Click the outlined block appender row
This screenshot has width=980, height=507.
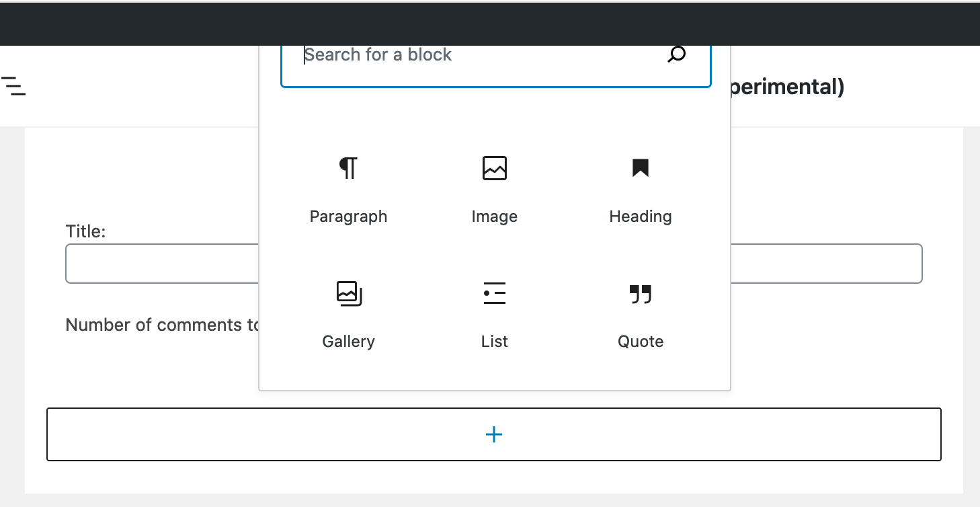494,434
